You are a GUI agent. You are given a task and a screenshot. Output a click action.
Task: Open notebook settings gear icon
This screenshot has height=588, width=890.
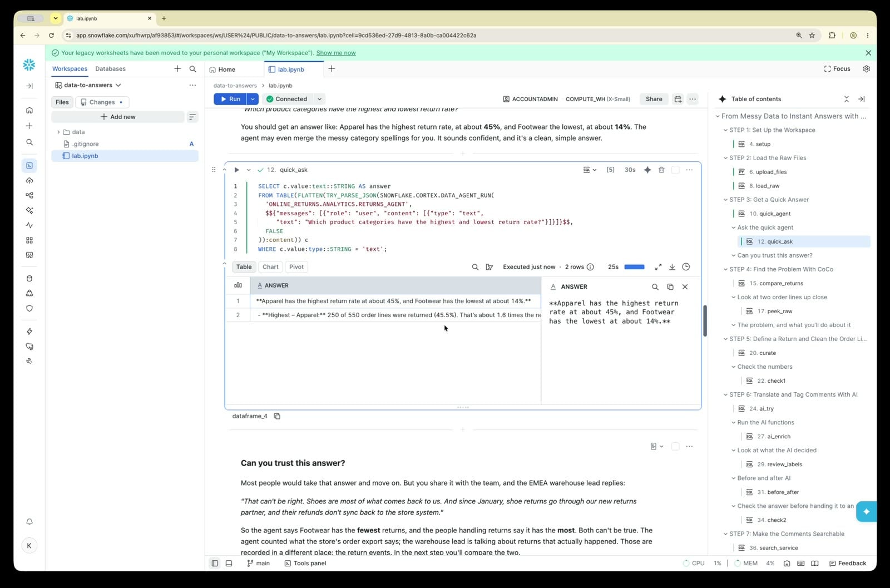(x=866, y=69)
